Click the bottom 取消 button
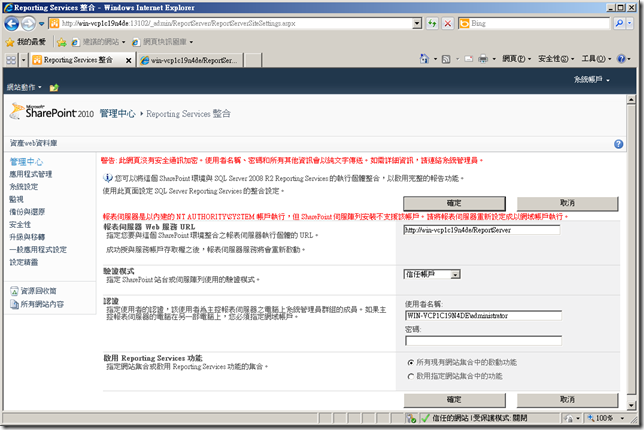The image size is (644, 430). click(x=567, y=400)
